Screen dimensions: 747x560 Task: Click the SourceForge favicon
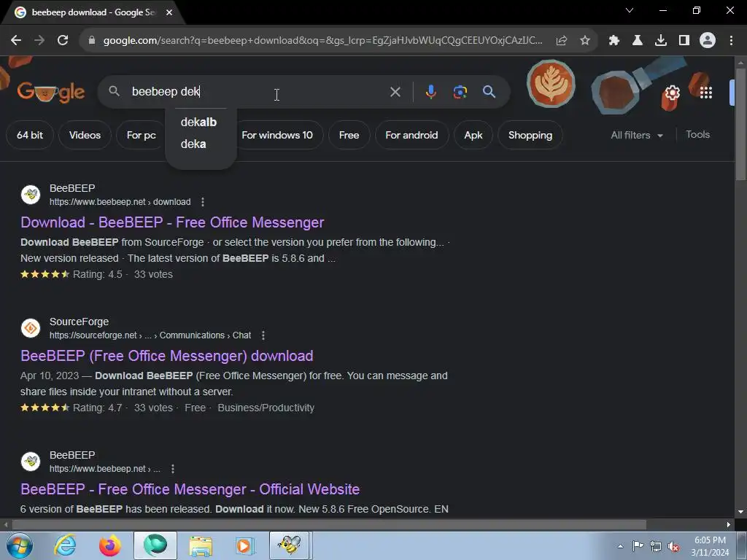(x=31, y=328)
